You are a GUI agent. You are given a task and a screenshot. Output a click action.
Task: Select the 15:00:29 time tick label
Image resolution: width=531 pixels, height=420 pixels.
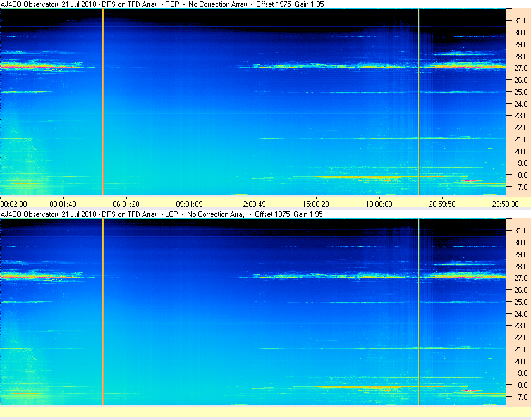click(315, 204)
